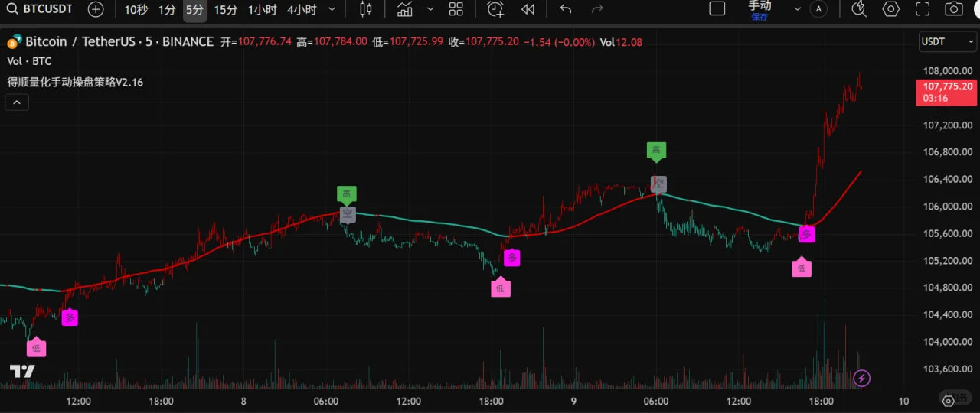The width and height of the screenshot is (980, 413).
Task: Click the red 107,775.20 current price label
Action: coord(947,92)
